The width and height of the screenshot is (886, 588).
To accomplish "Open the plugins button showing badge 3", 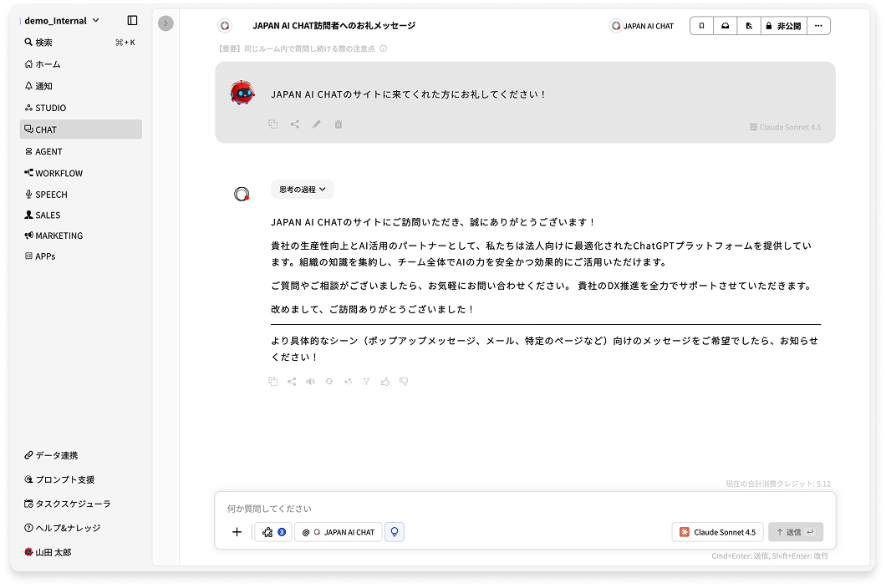I will pyautogui.click(x=273, y=532).
